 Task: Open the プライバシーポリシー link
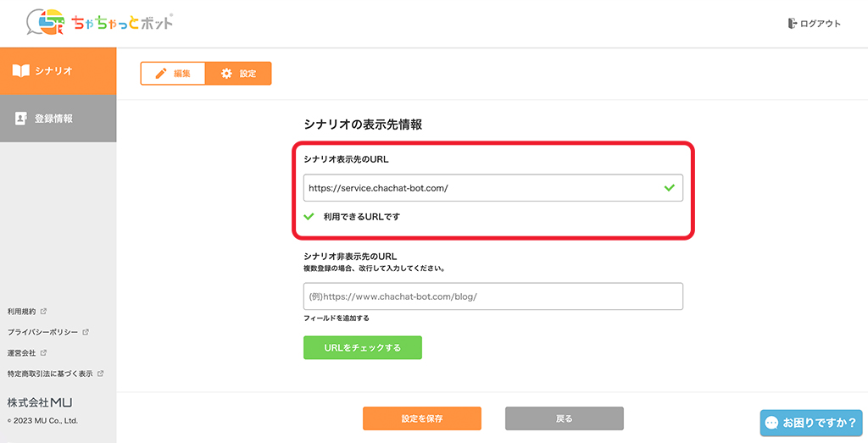pos(42,332)
